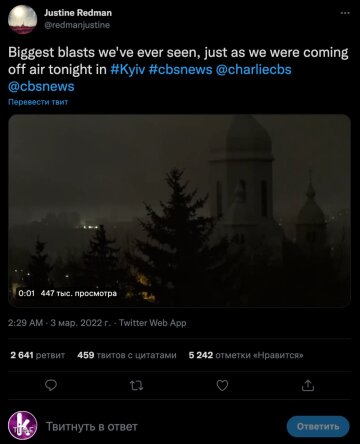Like the tweet with heart icon

pyautogui.click(x=222, y=386)
